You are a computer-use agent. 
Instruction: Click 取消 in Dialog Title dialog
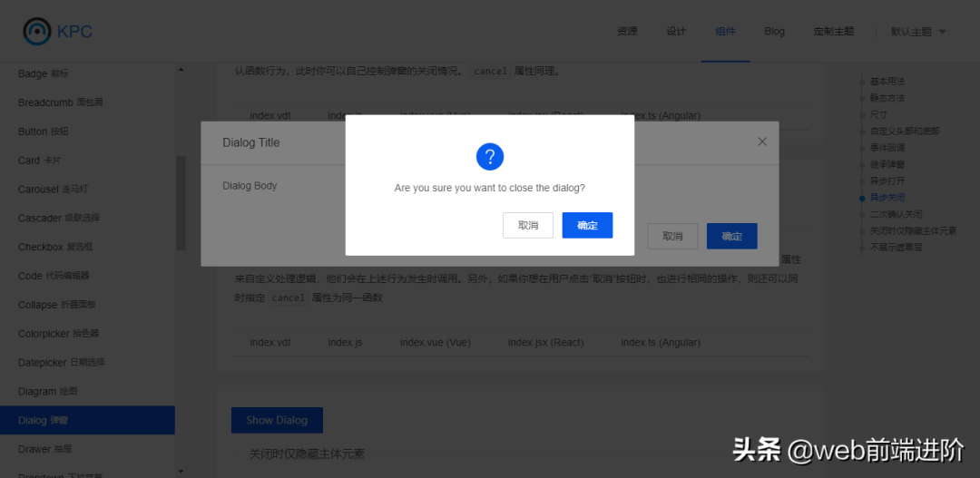pos(672,236)
